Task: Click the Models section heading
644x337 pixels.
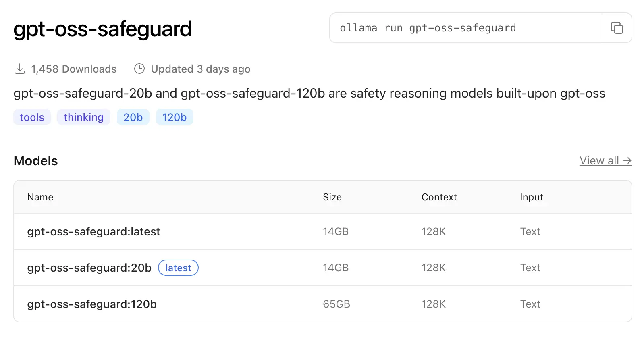Action: point(35,160)
